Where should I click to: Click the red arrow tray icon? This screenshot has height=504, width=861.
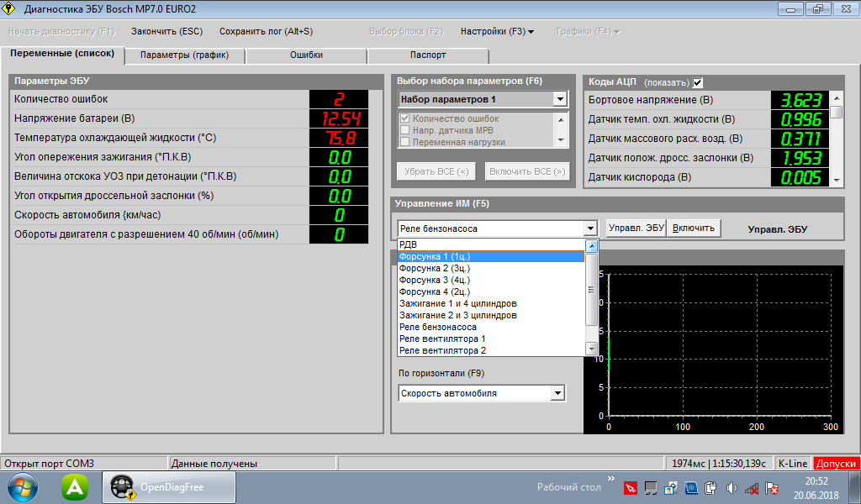(x=631, y=487)
